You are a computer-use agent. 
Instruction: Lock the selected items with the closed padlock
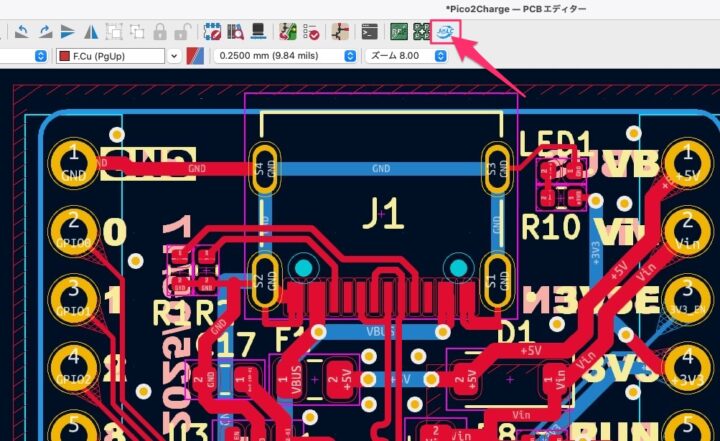(x=160, y=32)
